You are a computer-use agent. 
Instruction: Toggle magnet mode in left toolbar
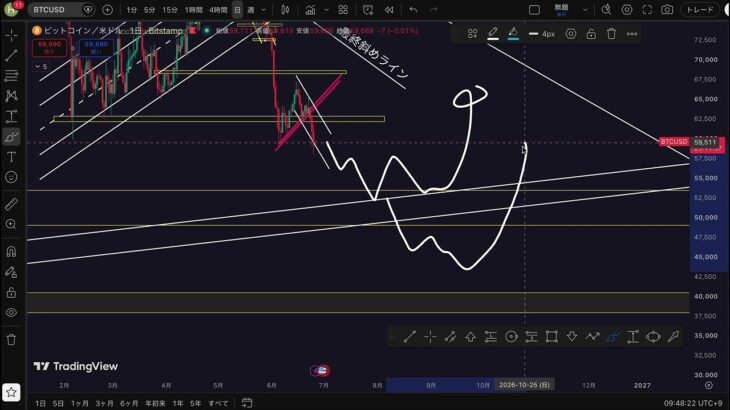tap(11, 252)
